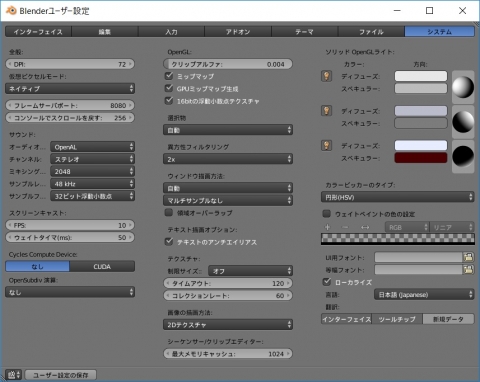This screenshot has width=480, height=382.
Task: Select なし for Cycles Compute Device
Action: click(x=37, y=266)
